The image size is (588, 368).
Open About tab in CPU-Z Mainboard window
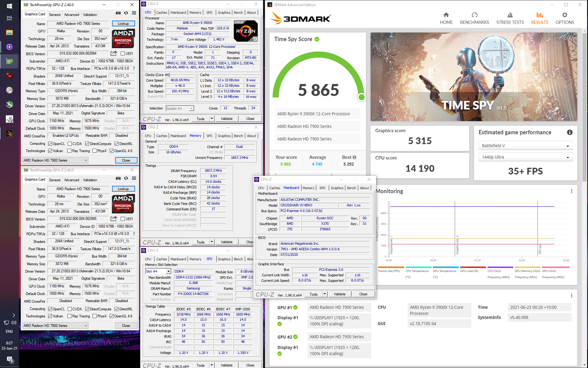[x=364, y=188]
